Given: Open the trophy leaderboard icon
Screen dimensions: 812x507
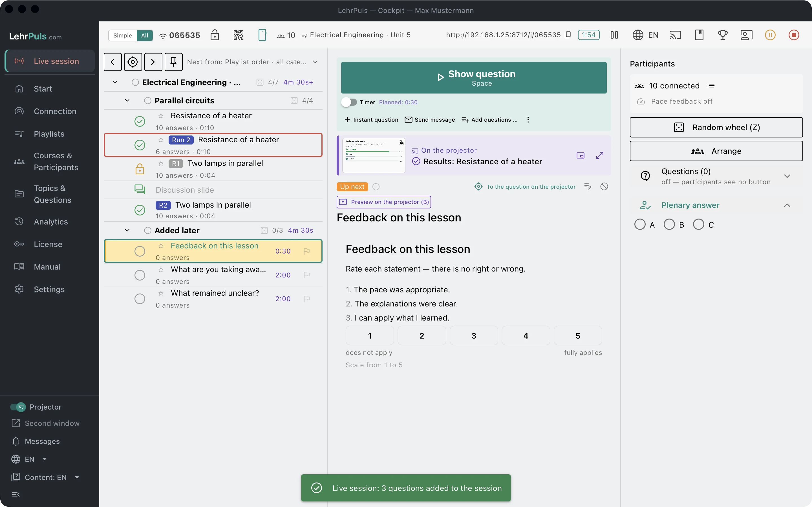Looking at the screenshot, I should pos(722,35).
